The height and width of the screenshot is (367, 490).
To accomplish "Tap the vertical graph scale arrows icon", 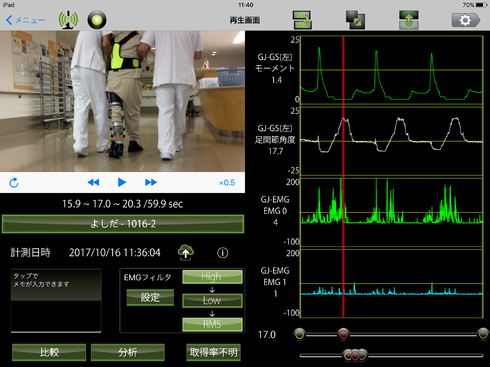I will [409, 20].
